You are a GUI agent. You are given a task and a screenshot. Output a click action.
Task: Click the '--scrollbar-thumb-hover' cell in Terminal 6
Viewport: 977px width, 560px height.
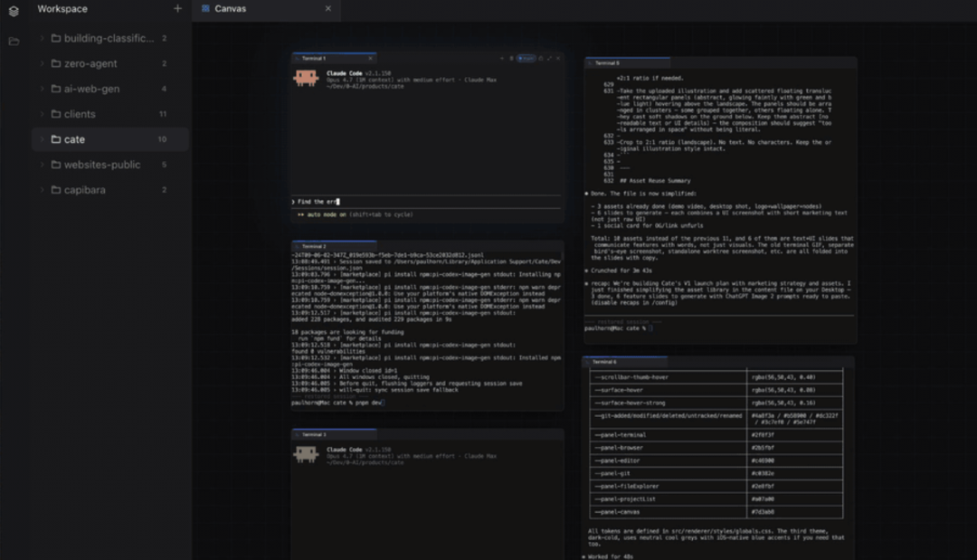tap(668, 377)
